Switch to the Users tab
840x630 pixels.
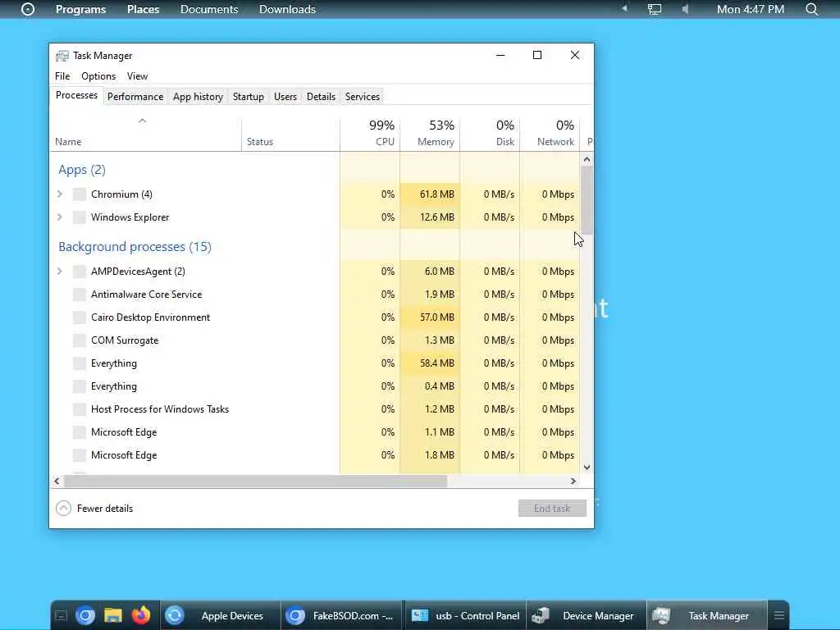coord(285,97)
